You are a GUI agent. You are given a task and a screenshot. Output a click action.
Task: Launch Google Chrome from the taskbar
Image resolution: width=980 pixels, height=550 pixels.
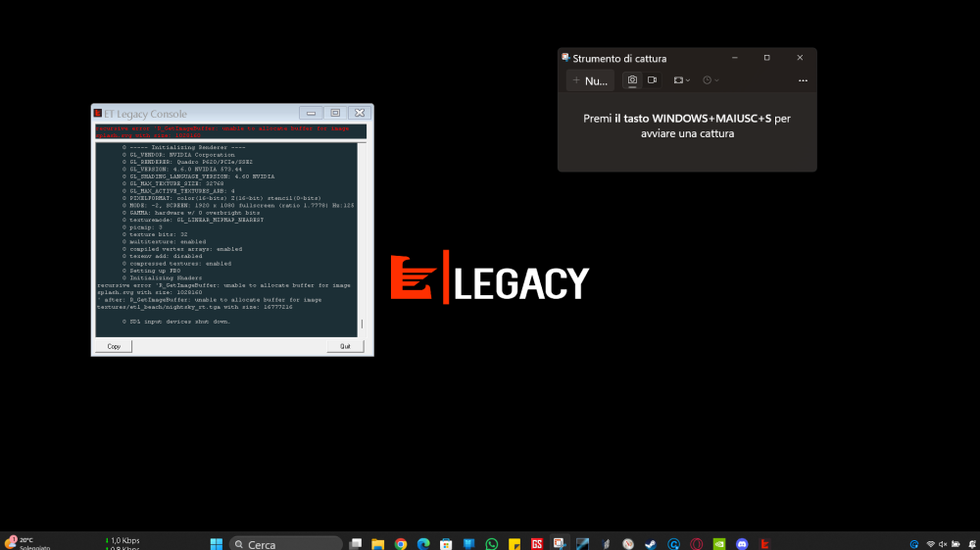pos(401,544)
